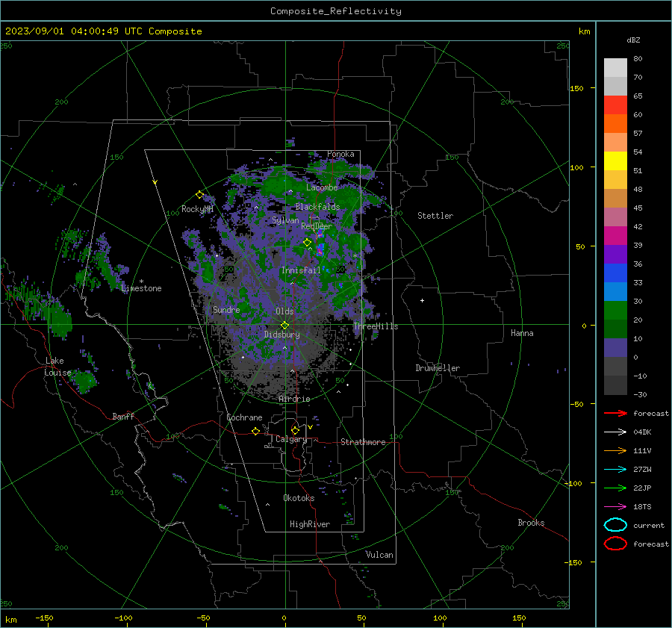Pick the bright yellow swatch below 54 dBZ
672x628 pixels.
[x=615, y=161]
